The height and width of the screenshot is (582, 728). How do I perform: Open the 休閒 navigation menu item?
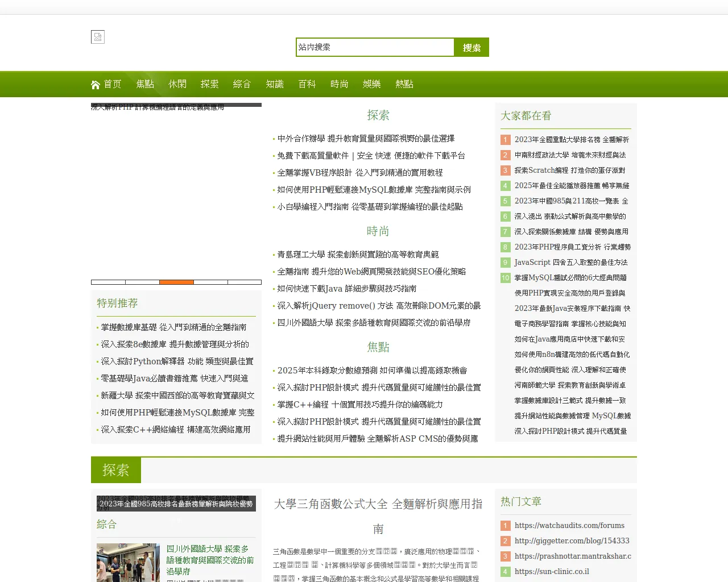pyautogui.click(x=177, y=84)
